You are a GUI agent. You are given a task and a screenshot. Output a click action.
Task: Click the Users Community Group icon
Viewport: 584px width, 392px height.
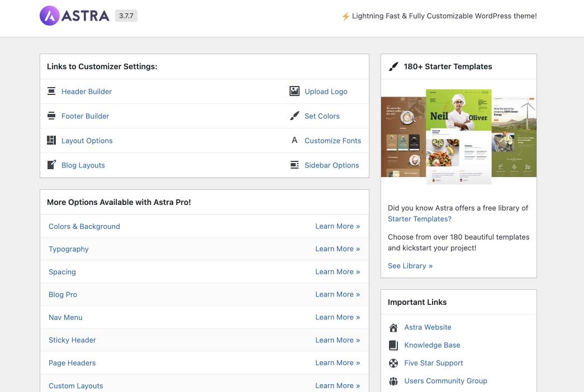click(393, 380)
